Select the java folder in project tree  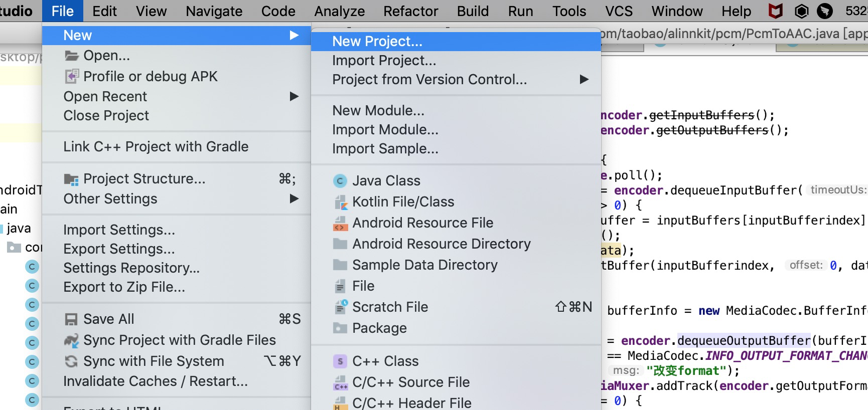(19, 229)
